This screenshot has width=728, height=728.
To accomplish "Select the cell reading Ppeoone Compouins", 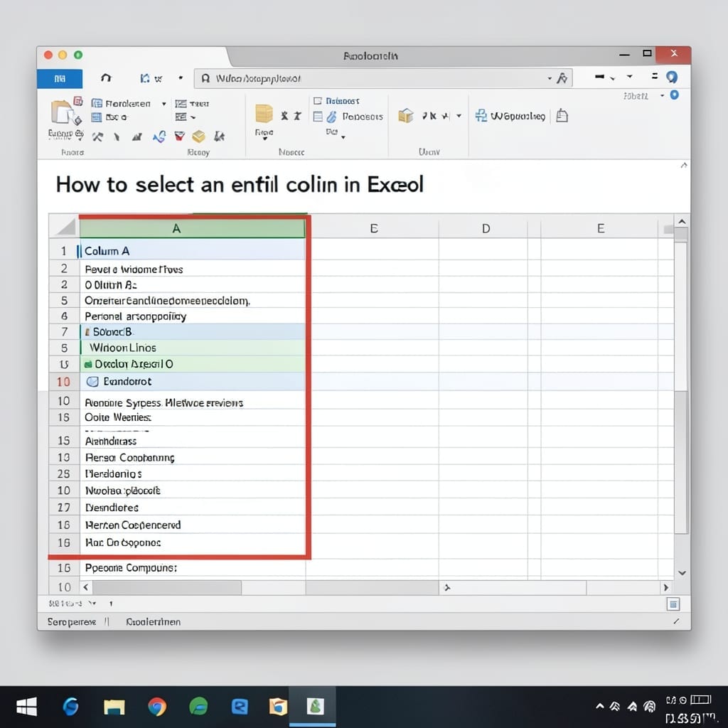I will tap(192, 568).
